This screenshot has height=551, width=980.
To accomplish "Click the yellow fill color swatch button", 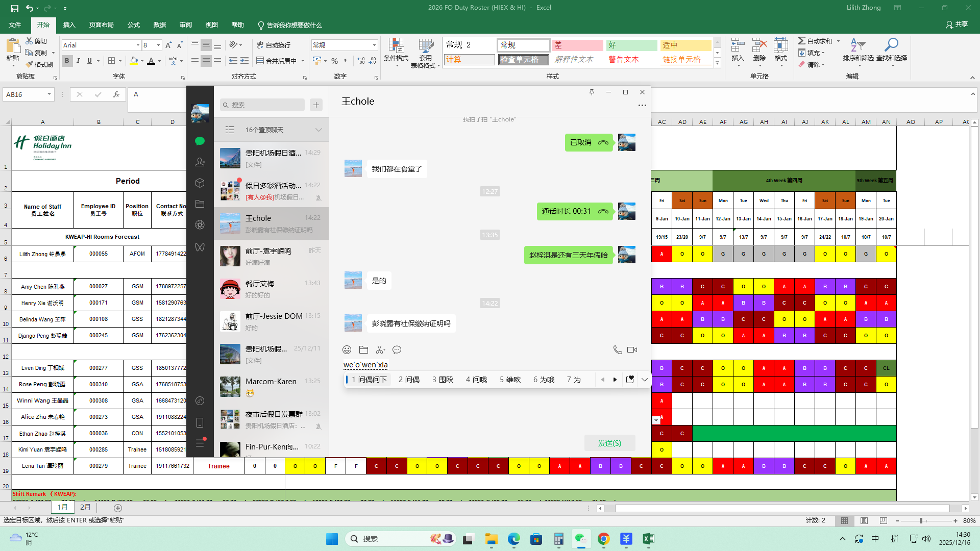I will (134, 61).
